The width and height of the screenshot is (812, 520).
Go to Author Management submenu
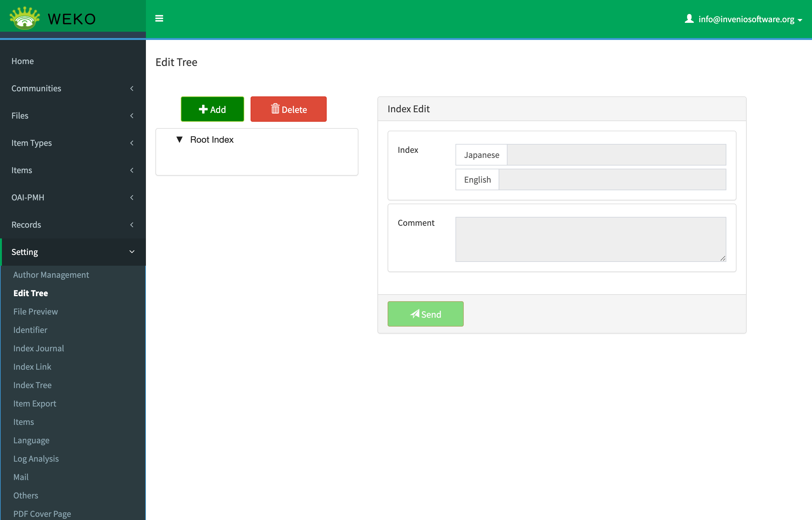click(x=51, y=275)
